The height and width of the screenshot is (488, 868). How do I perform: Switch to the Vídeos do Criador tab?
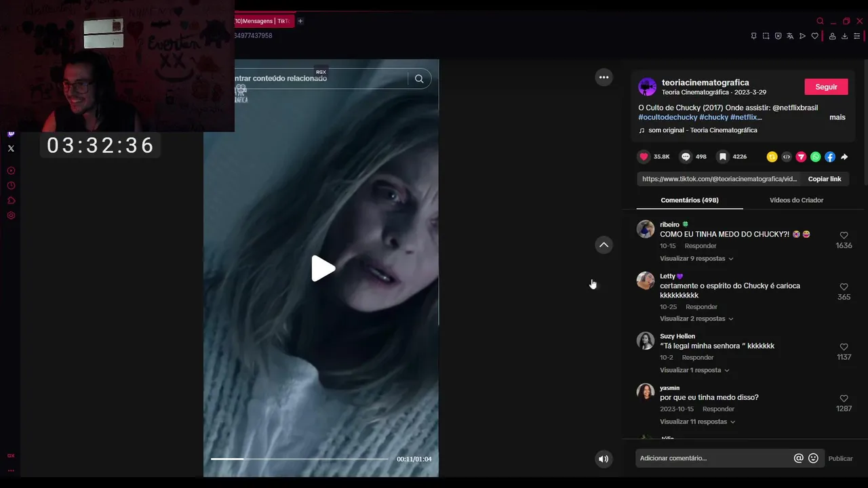[796, 200]
